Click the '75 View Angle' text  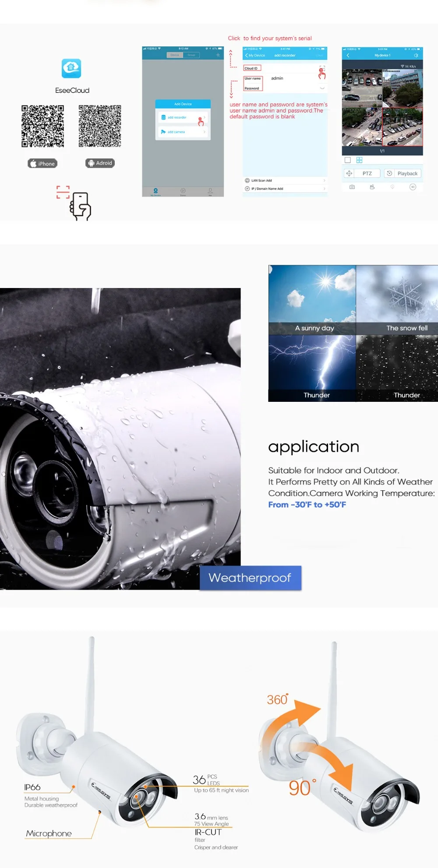[x=212, y=824]
